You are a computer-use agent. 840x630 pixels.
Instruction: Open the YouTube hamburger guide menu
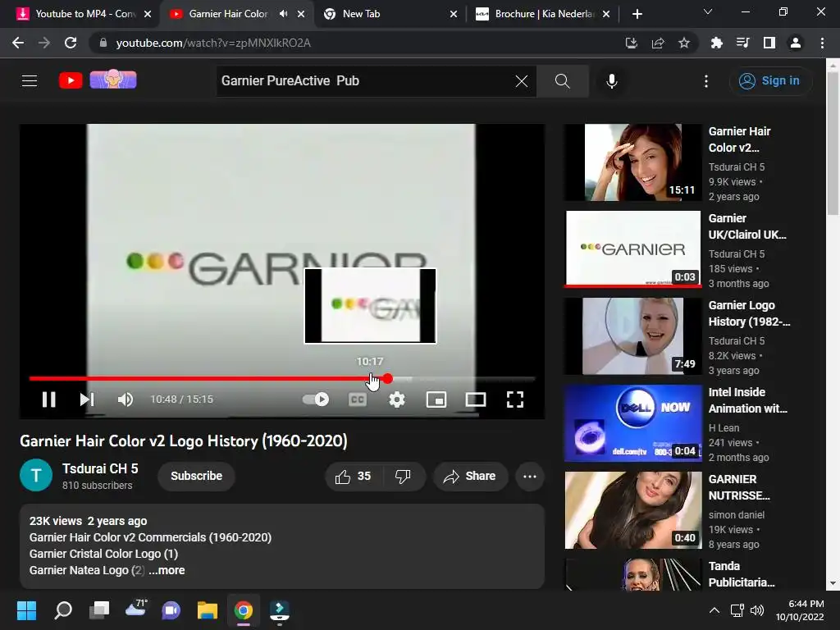[x=30, y=81]
